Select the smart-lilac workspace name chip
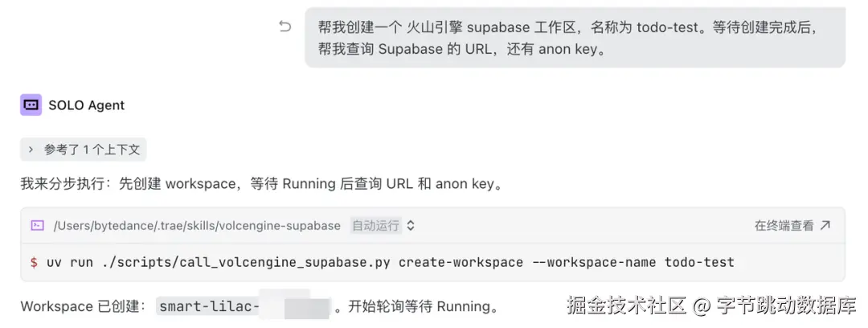The height and width of the screenshot is (328, 868). click(244, 305)
